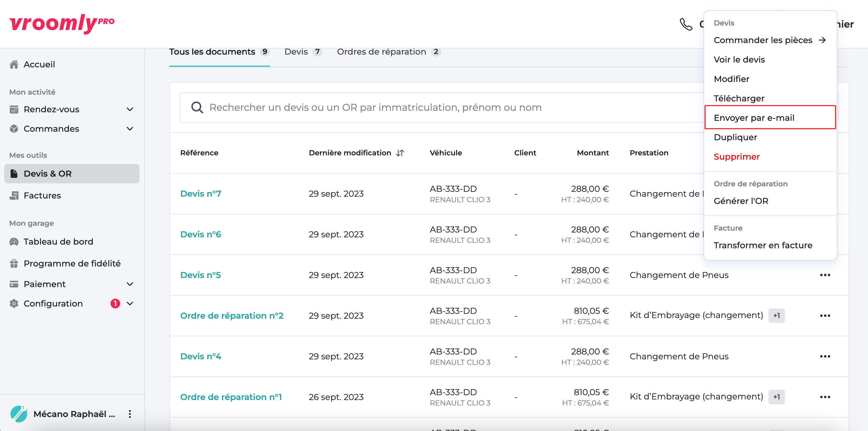This screenshot has width=868, height=431.
Task: Select Modifier in the context menu
Action: (x=731, y=79)
